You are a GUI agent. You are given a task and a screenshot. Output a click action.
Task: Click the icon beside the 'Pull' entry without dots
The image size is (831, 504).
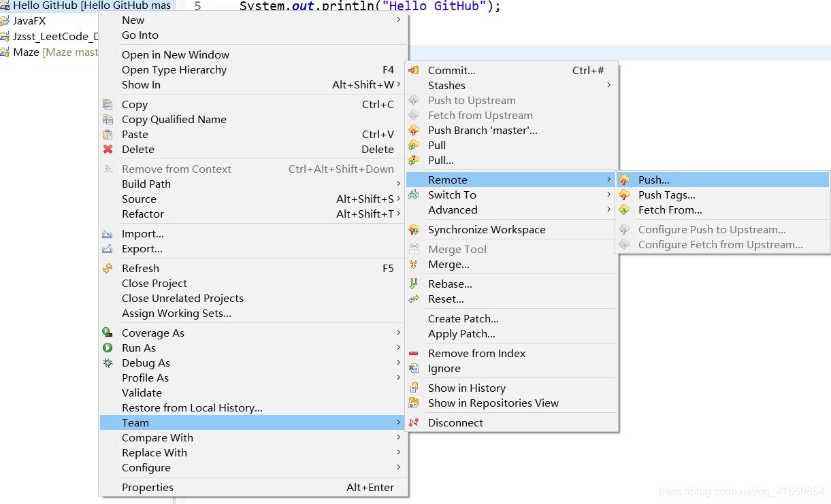tap(413, 145)
